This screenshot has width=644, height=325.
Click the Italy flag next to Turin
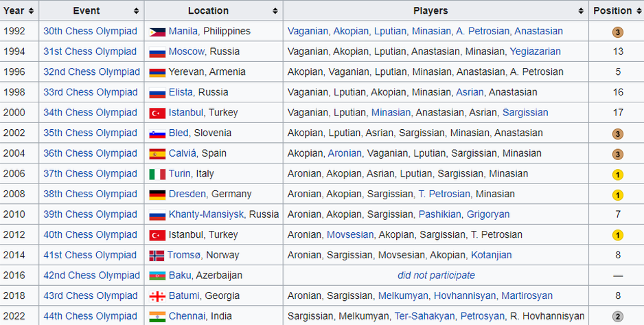157,174
